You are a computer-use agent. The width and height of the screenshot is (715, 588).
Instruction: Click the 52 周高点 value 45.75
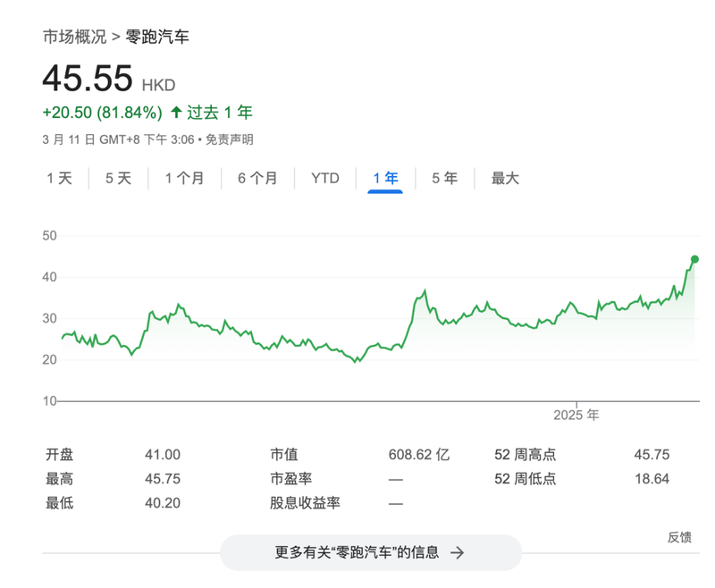(x=652, y=455)
